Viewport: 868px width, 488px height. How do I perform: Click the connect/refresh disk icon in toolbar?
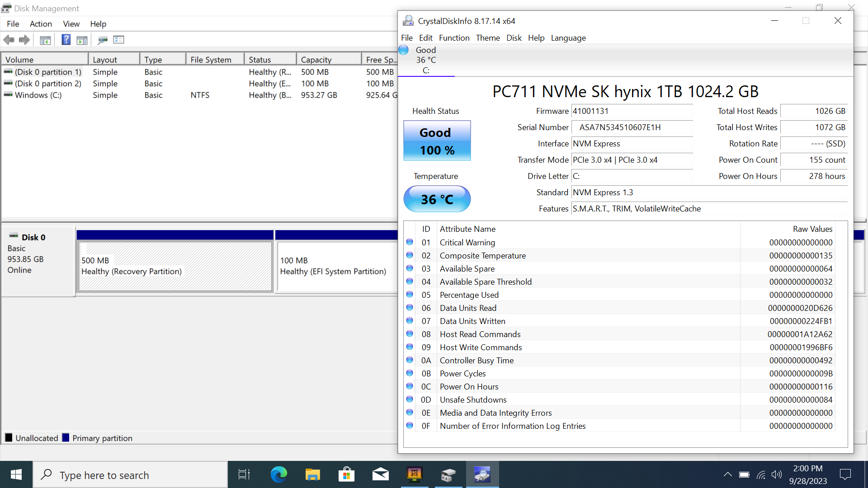coord(103,40)
